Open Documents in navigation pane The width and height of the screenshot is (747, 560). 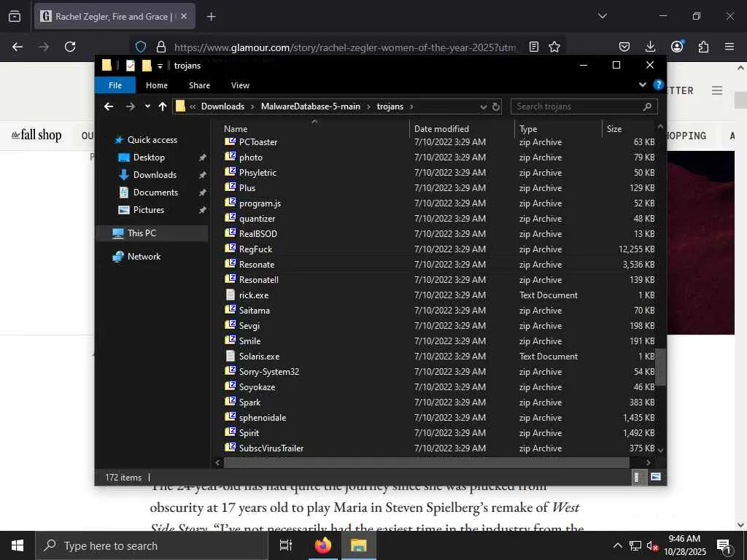pyautogui.click(x=155, y=192)
